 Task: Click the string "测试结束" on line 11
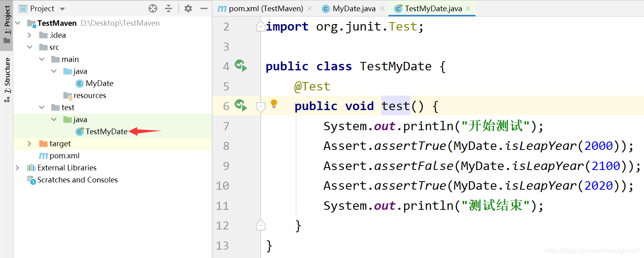click(x=496, y=206)
